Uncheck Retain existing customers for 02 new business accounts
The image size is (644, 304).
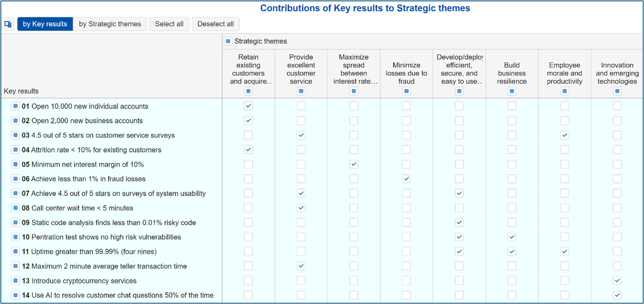pos(248,120)
